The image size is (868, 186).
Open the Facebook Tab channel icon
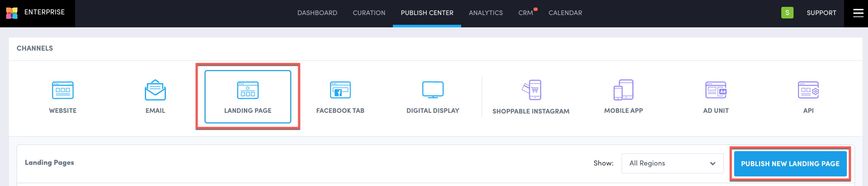pos(340,90)
